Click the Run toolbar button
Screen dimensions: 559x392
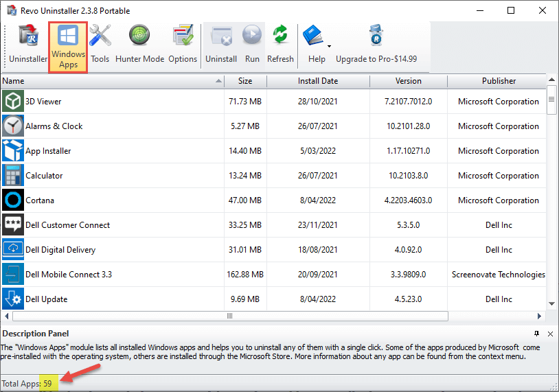click(x=252, y=45)
